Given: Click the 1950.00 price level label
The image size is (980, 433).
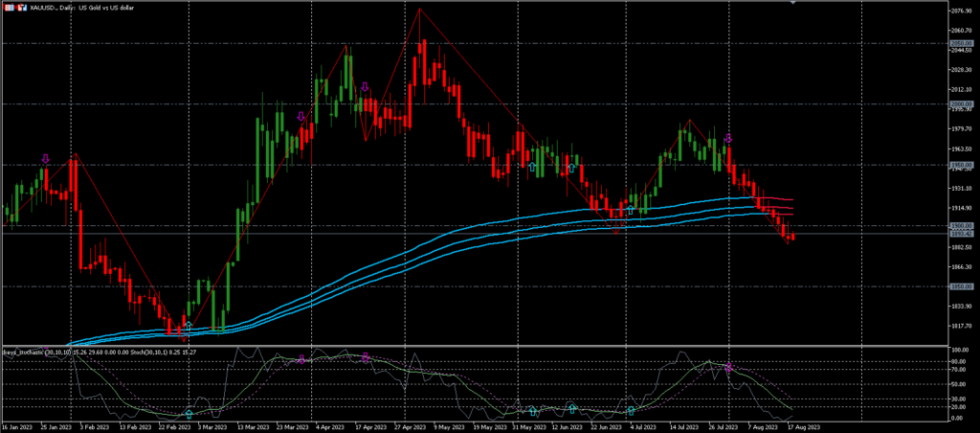Looking at the screenshot, I should 961,165.
